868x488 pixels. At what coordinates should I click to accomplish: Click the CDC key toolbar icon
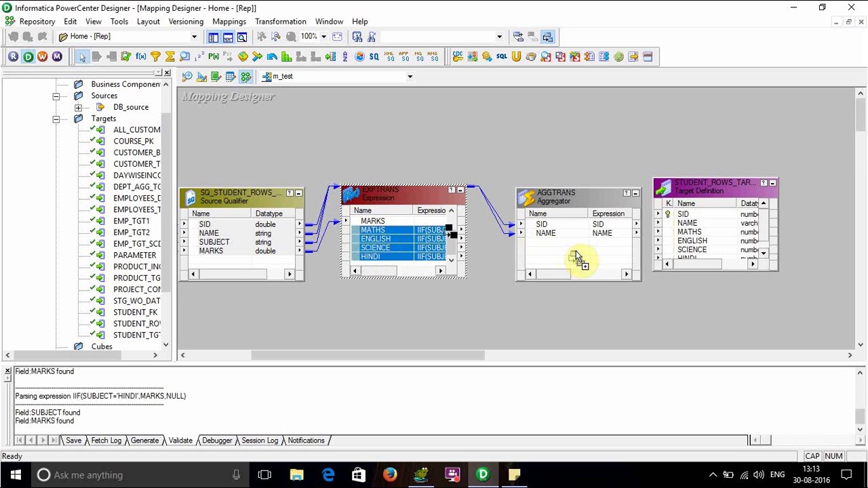(x=458, y=57)
